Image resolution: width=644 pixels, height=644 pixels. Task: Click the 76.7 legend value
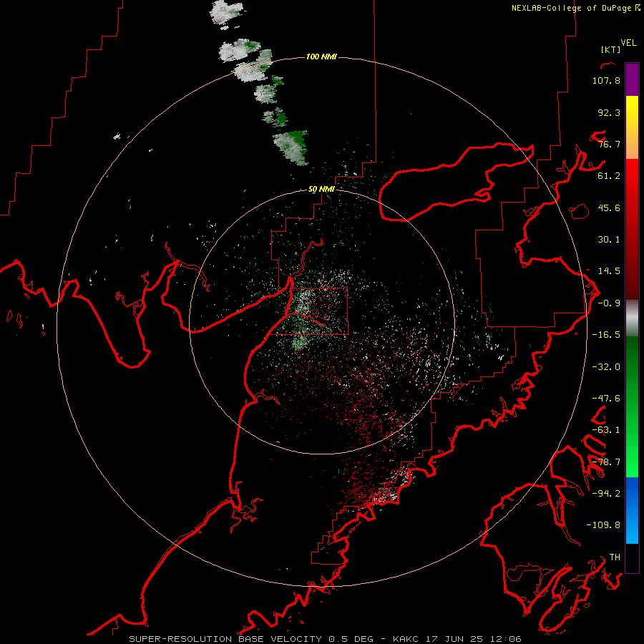coord(609,144)
